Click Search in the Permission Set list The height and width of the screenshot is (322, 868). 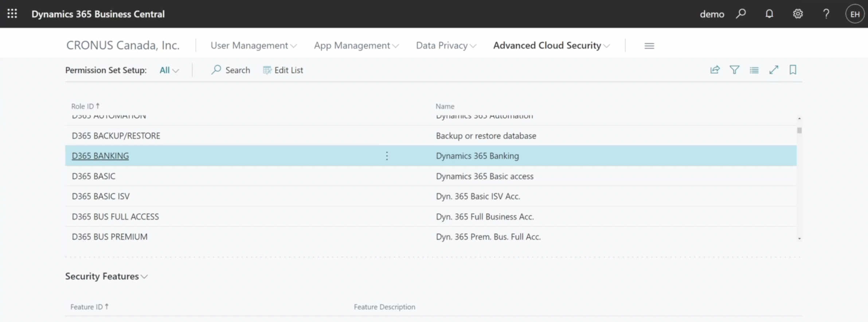point(231,70)
